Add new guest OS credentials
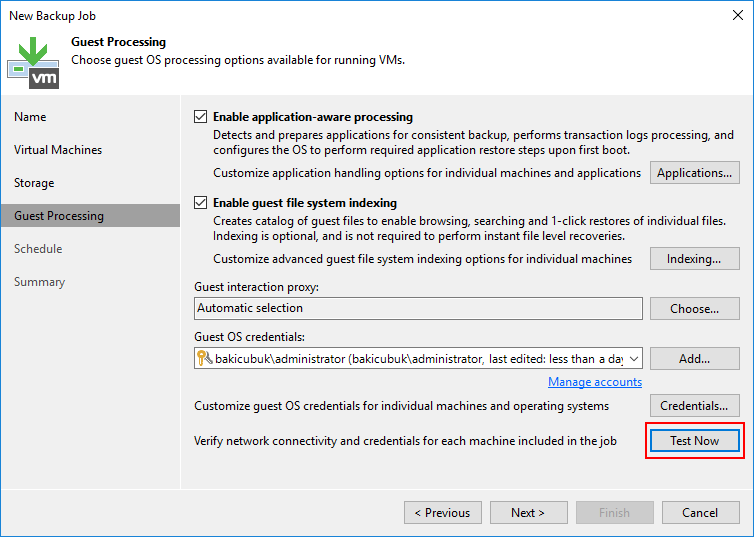Screen dimensions: 754x537 coord(695,358)
